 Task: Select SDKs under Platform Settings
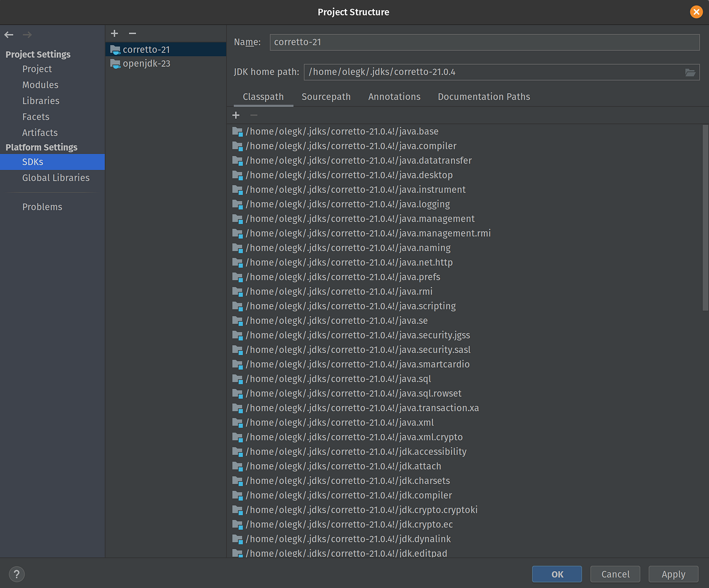pos(52,162)
